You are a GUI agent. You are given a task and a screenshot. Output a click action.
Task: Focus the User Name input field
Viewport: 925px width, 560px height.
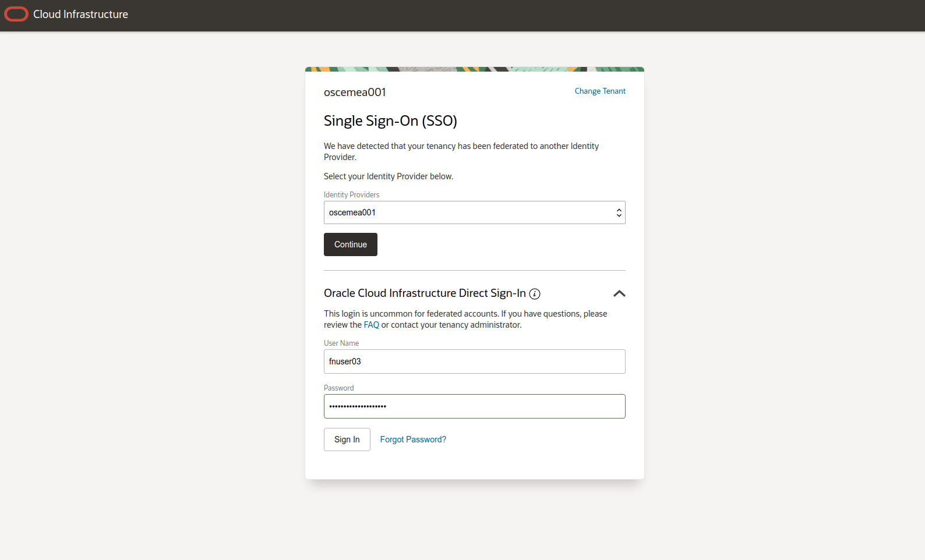coord(475,361)
